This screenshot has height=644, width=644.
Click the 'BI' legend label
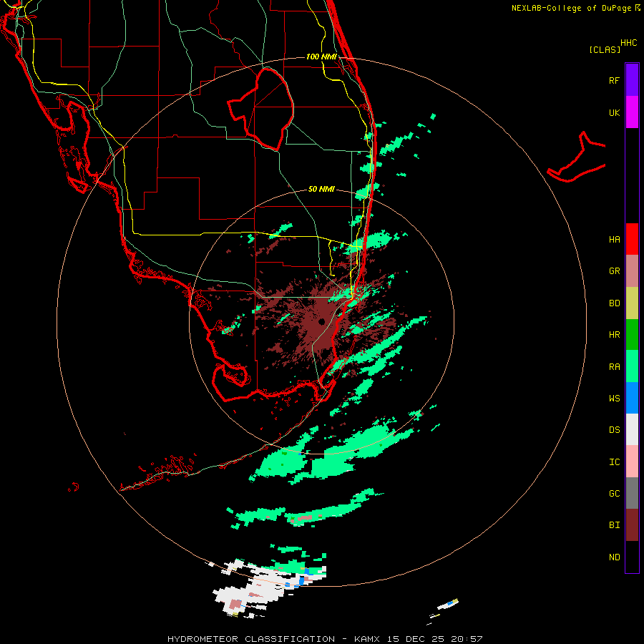tap(614, 525)
